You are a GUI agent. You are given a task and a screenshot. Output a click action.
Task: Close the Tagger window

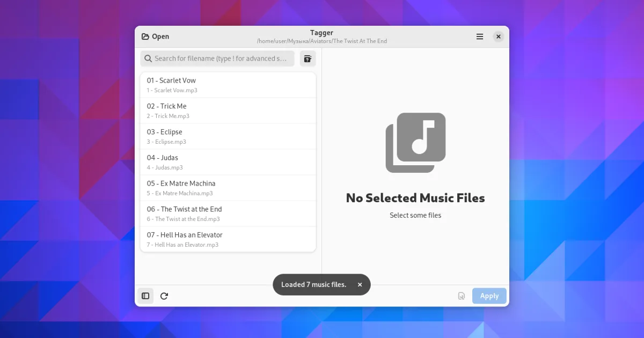[499, 36]
